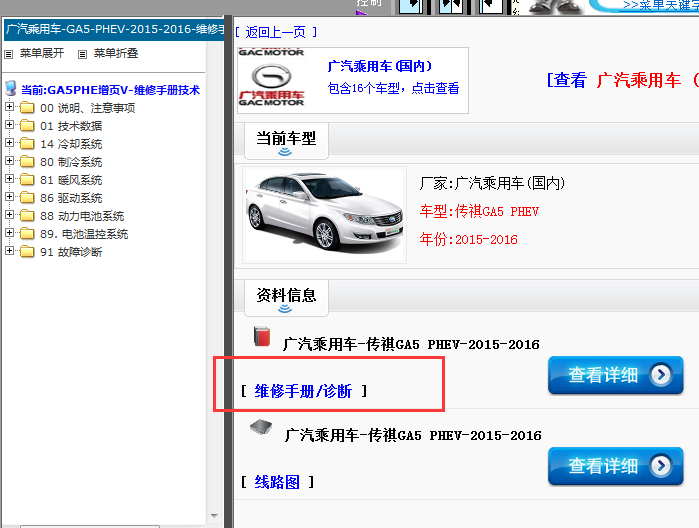Click the [查看 广汽乘用车 link at right
Image resolution: width=699 pixels, height=528 pixels.
coord(622,80)
